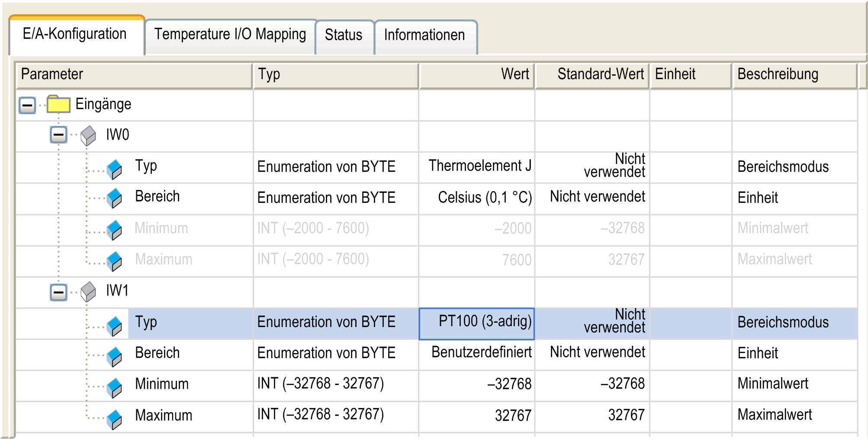868x440 pixels.
Task: Collapse the IW0 node
Action: (58, 135)
